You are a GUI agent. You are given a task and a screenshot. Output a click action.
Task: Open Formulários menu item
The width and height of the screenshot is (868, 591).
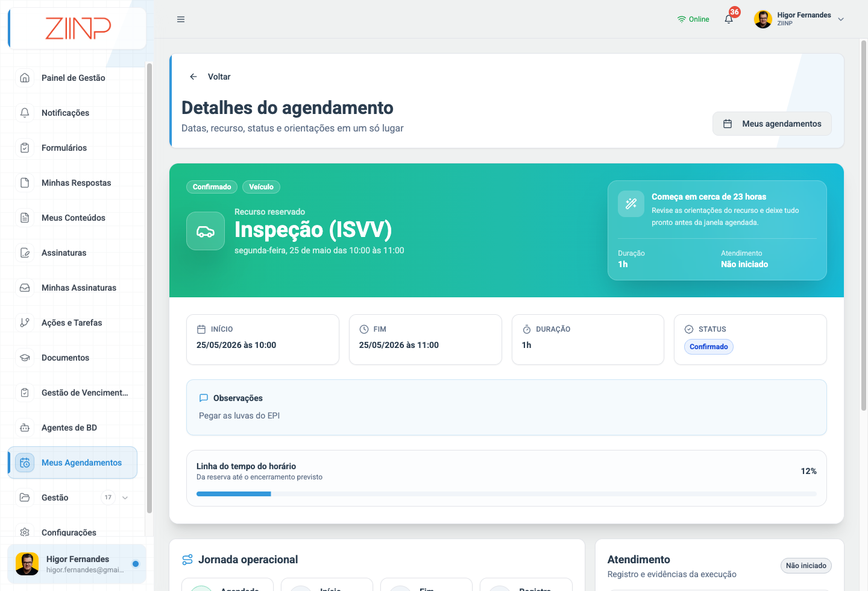[73, 148]
